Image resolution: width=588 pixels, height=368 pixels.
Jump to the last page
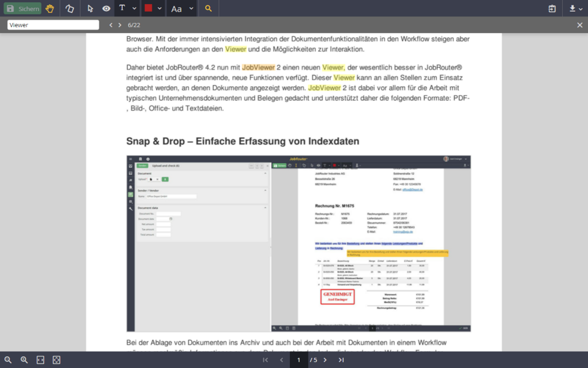point(341,360)
